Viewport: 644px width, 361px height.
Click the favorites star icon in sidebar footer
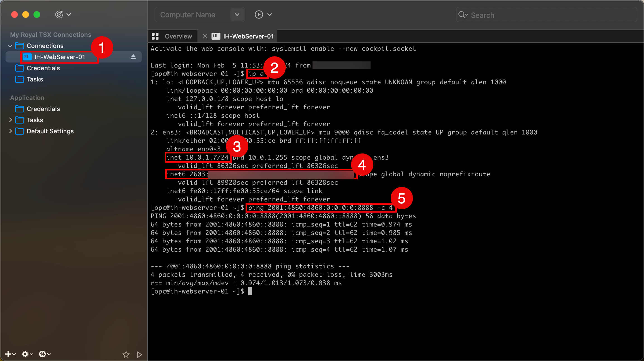pos(126,354)
